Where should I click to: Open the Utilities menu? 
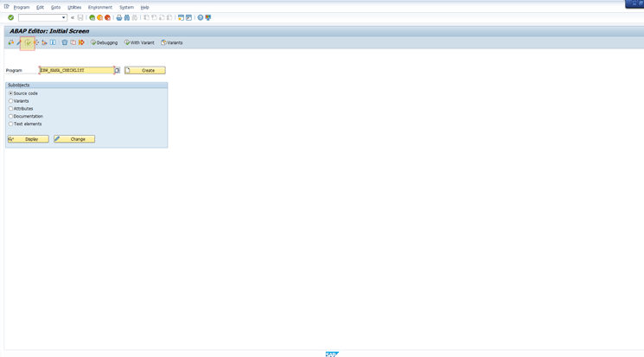74,8
